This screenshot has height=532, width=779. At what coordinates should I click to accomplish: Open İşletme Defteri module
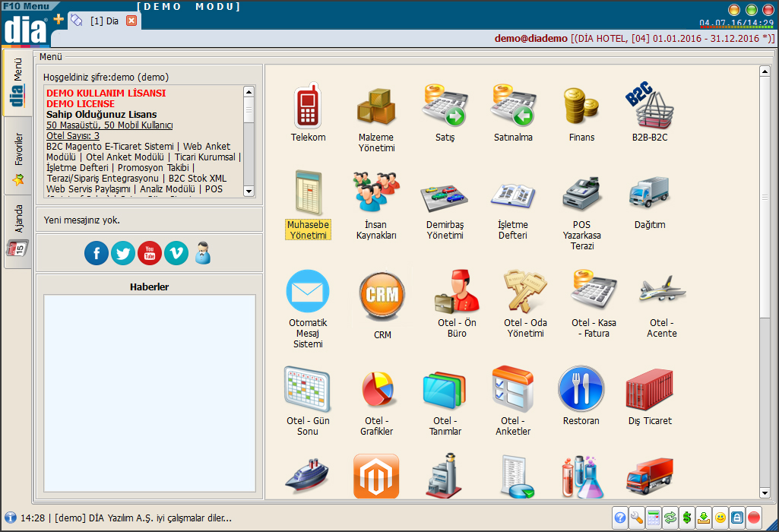tap(513, 211)
